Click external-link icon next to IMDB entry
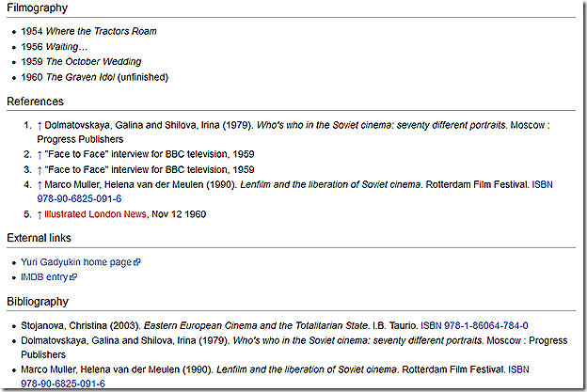 (x=73, y=277)
